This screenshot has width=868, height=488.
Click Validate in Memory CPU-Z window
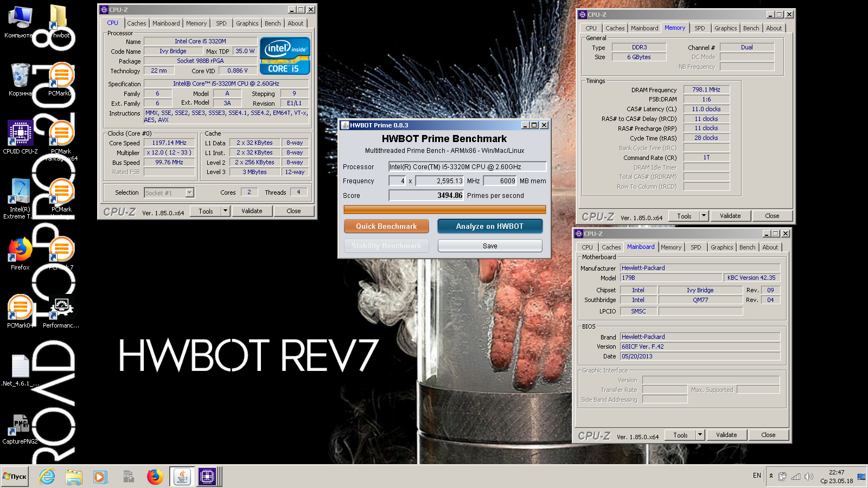(x=730, y=216)
